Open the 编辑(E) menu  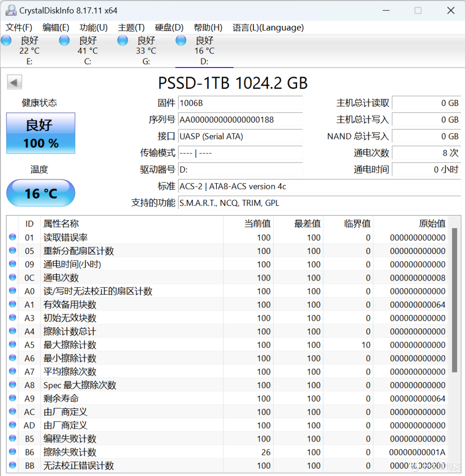pyautogui.click(x=56, y=28)
